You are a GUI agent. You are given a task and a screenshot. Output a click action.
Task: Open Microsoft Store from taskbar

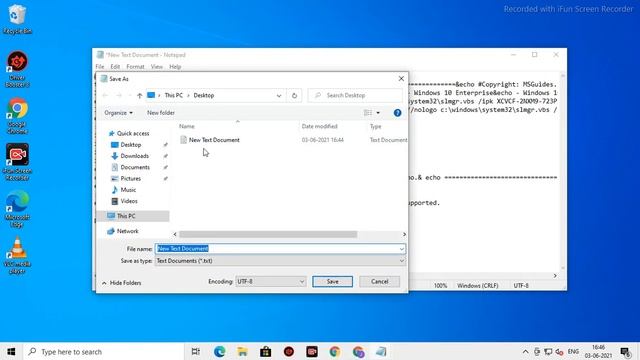tap(266, 351)
